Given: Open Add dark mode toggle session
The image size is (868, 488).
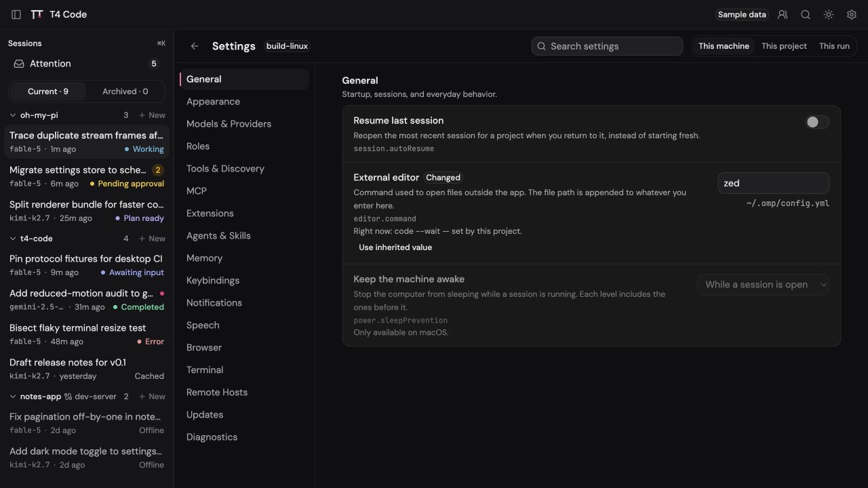Looking at the screenshot, I should click(x=87, y=457).
